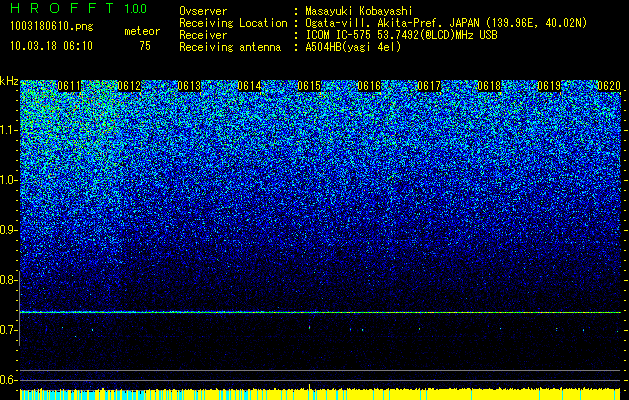629x400 pixels.
Task: Click the 0.9 kHz axis label
Action: click(x=9, y=230)
